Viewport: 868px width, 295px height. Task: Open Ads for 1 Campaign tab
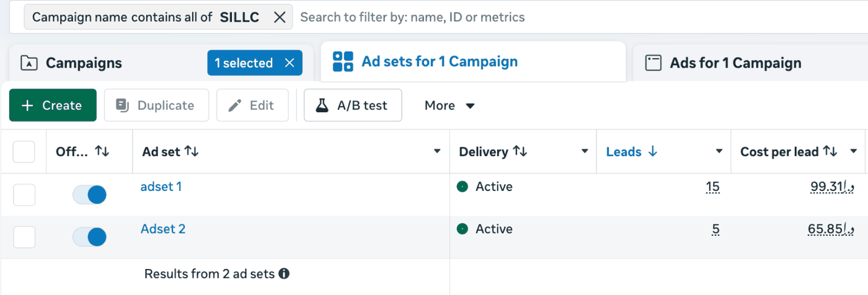pyautogui.click(x=736, y=63)
